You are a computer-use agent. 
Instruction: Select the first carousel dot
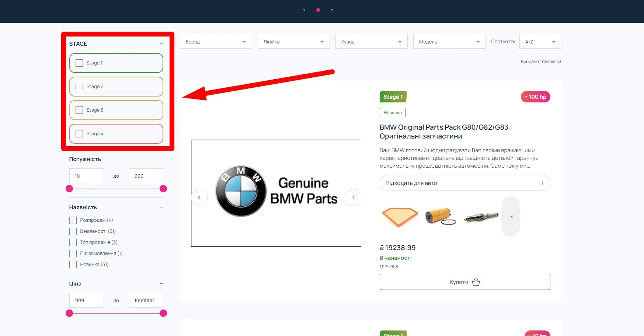[x=304, y=10]
